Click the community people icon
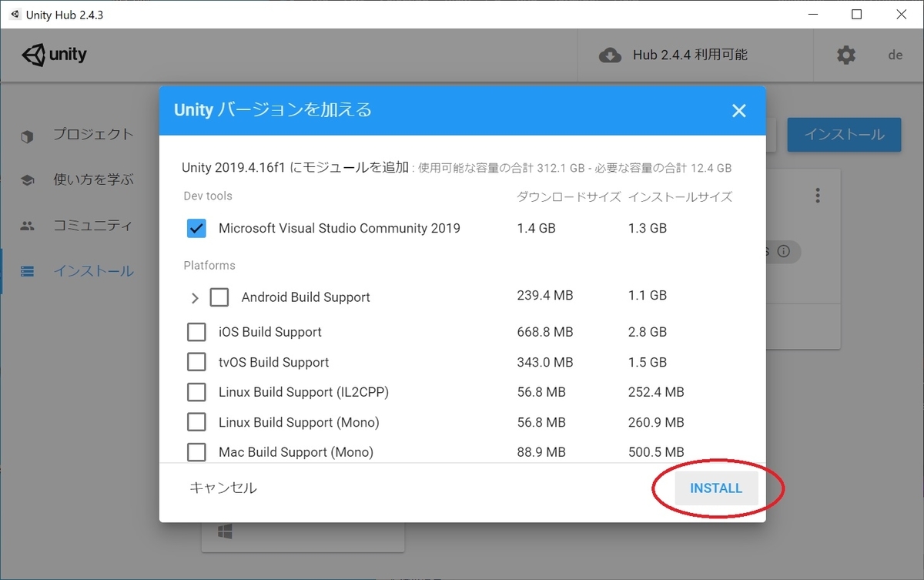The height and width of the screenshot is (580, 924). pos(28,226)
